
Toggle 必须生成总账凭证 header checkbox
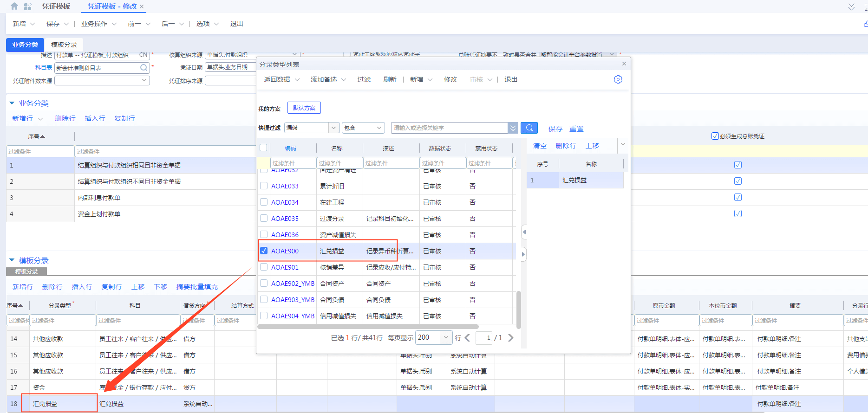pos(715,136)
